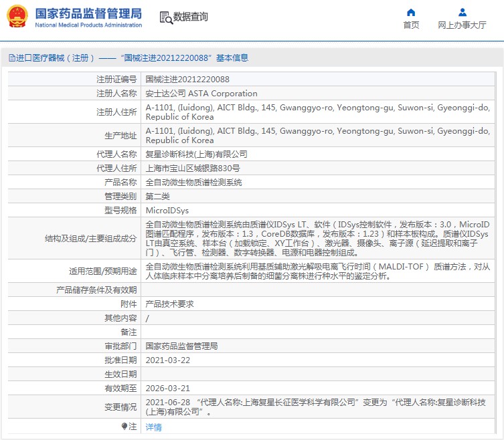The image size is (504, 440).
Task: Click the 适用范围/预期用途 label
Action: click(103, 271)
